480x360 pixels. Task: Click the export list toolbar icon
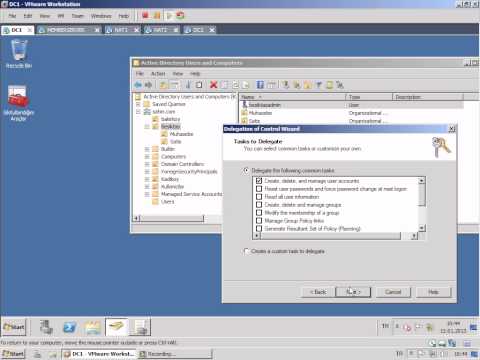coord(246,85)
